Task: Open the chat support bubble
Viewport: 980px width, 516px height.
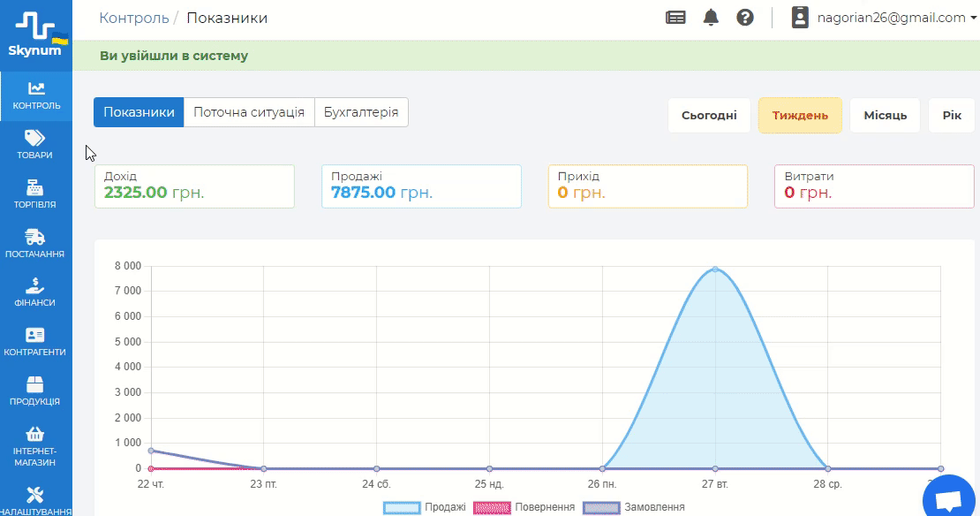Action: click(949, 499)
